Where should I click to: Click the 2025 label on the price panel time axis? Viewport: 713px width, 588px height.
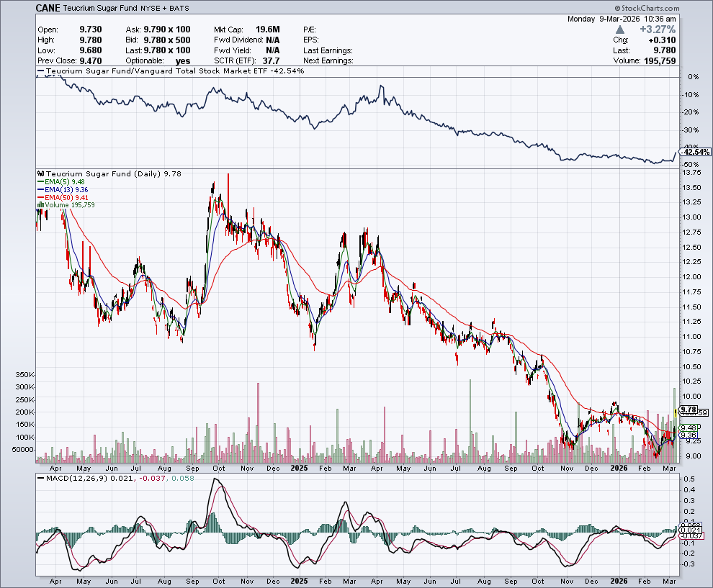[x=299, y=468]
